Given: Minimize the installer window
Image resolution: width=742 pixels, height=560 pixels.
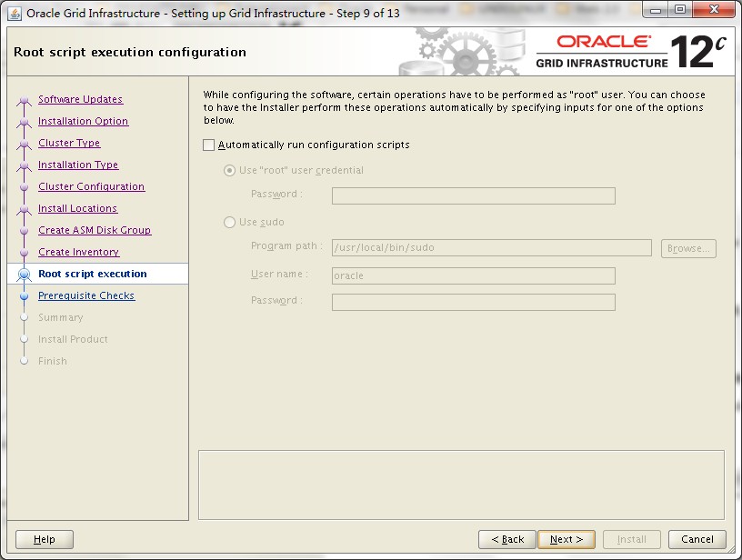Looking at the screenshot, I should tap(656, 10).
